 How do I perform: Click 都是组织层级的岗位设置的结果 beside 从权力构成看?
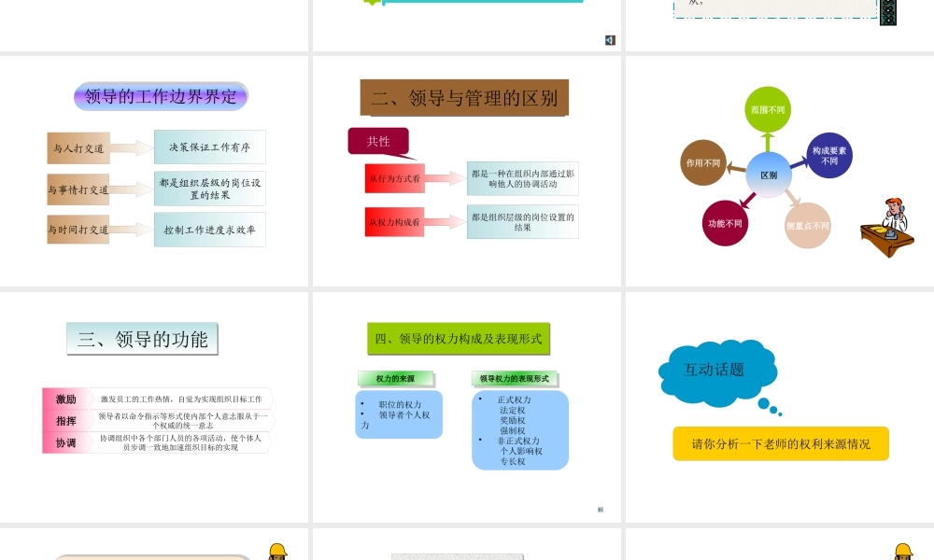pyautogui.click(x=522, y=222)
